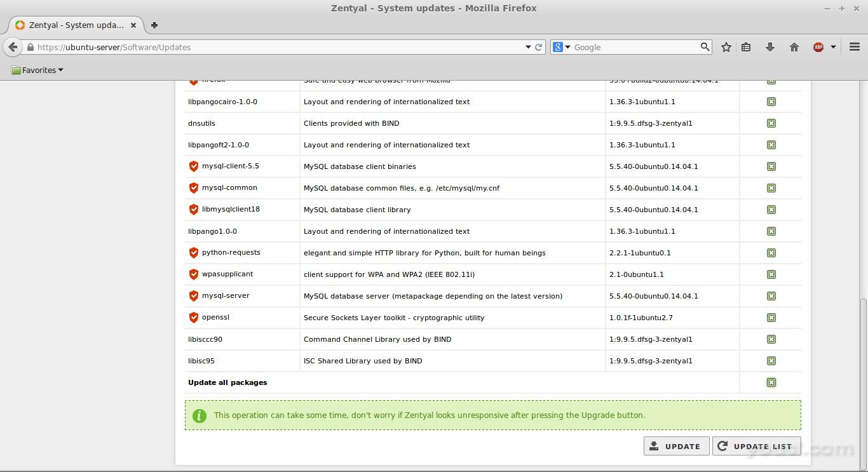868x472 pixels.
Task: Toggle the checkbox for mysql-server
Action: tap(771, 296)
